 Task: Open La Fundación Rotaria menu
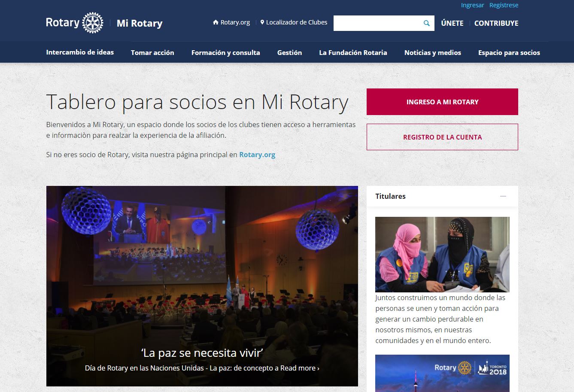(x=353, y=53)
